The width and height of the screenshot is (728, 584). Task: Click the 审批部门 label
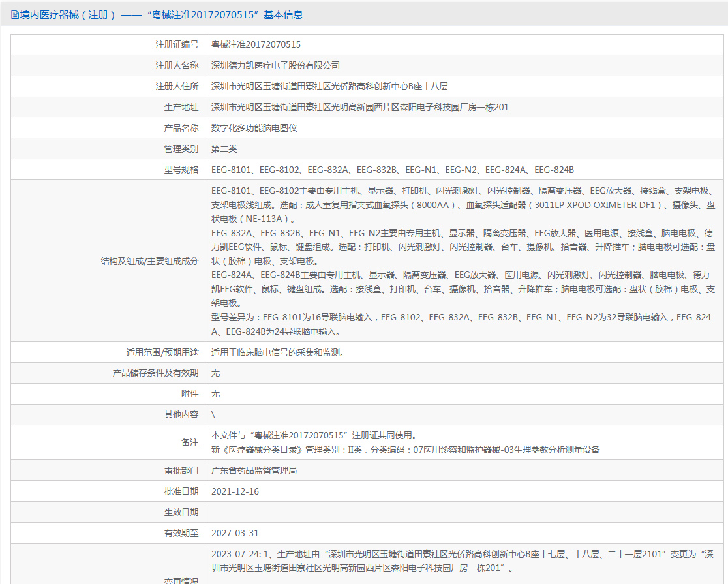181,470
